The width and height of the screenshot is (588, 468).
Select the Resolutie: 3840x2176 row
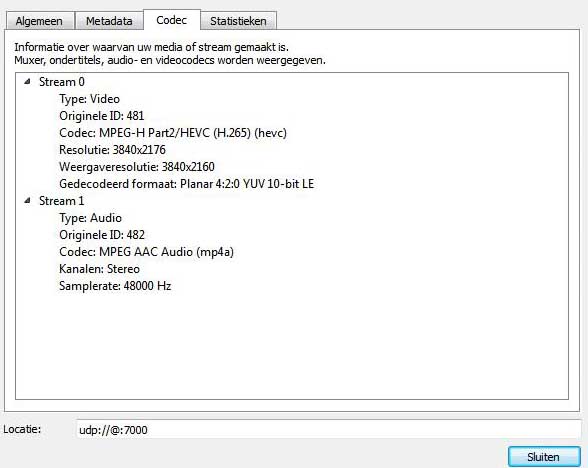pyautogui.click(x=112, y=150)
